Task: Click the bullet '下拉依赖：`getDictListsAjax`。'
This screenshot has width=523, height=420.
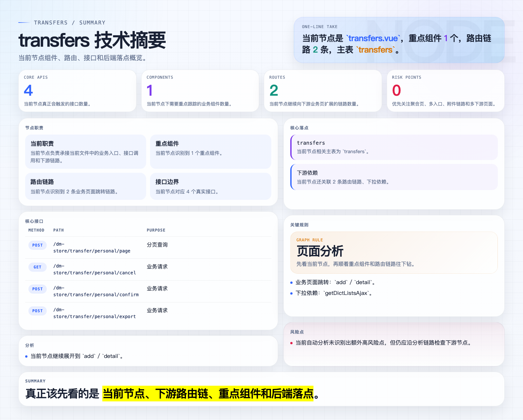Action: [x=334, y=293]
